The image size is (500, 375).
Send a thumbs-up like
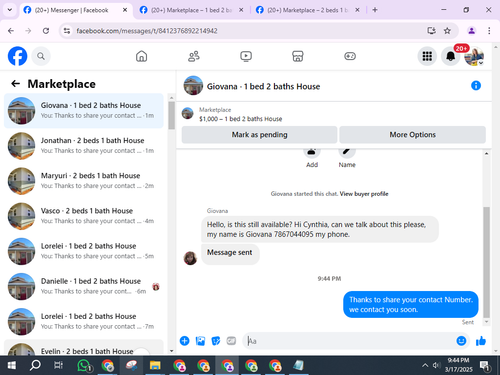481,341
